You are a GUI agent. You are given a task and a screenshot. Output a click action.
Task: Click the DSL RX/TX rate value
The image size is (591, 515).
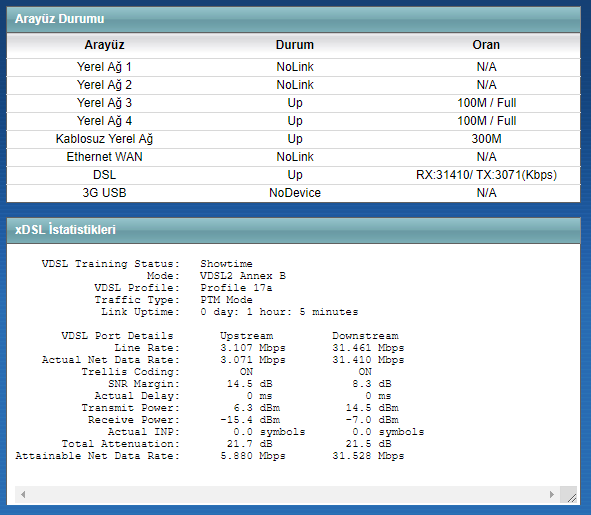486,175
